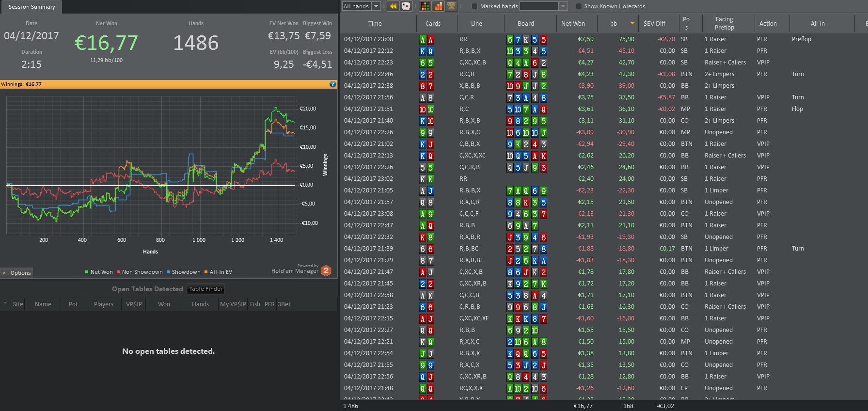Image resolution: width=868 pixels, height=411 pixels.
Task: Click the €4,23 net won cell
Action: [x=585, y=74]
